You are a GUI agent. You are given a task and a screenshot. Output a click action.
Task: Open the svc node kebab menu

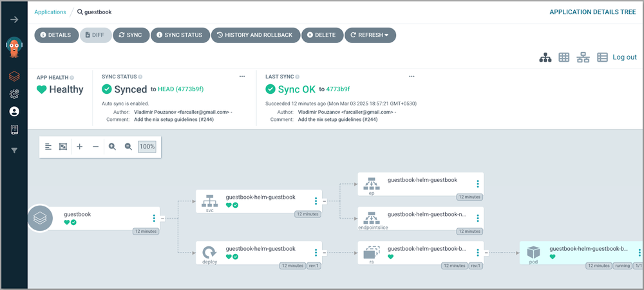click(x=316, y=201)
